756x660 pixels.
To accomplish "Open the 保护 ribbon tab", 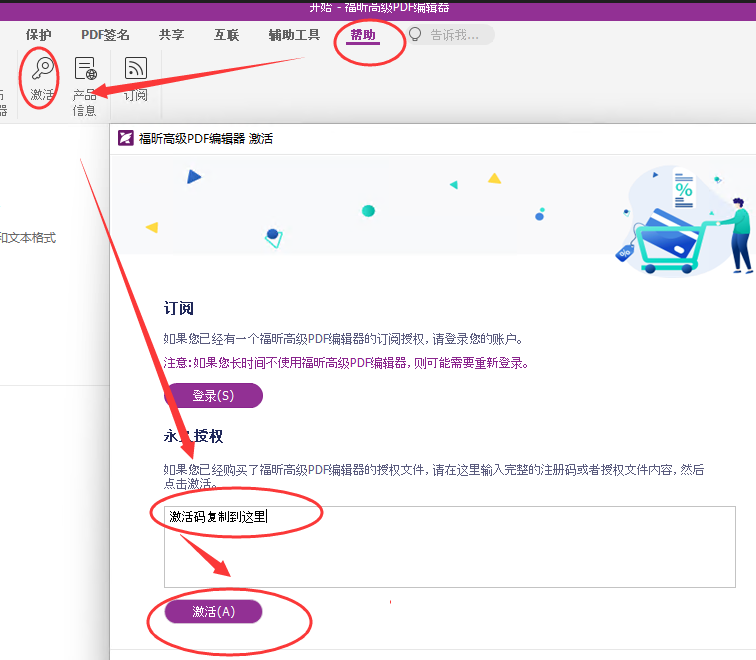I will point(39,35).
